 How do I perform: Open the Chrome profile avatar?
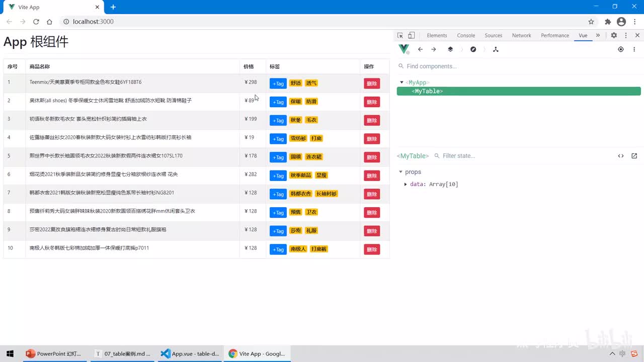click(621, 22)
